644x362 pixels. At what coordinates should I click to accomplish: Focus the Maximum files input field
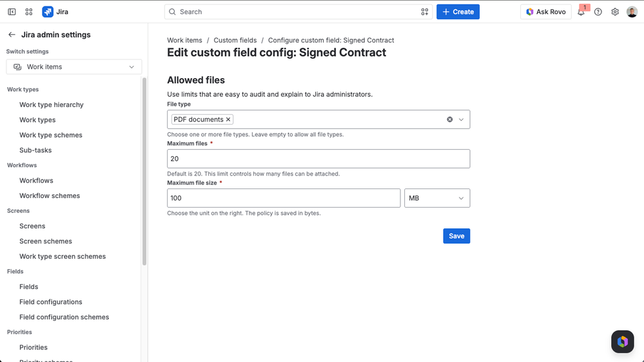[318, 159]
